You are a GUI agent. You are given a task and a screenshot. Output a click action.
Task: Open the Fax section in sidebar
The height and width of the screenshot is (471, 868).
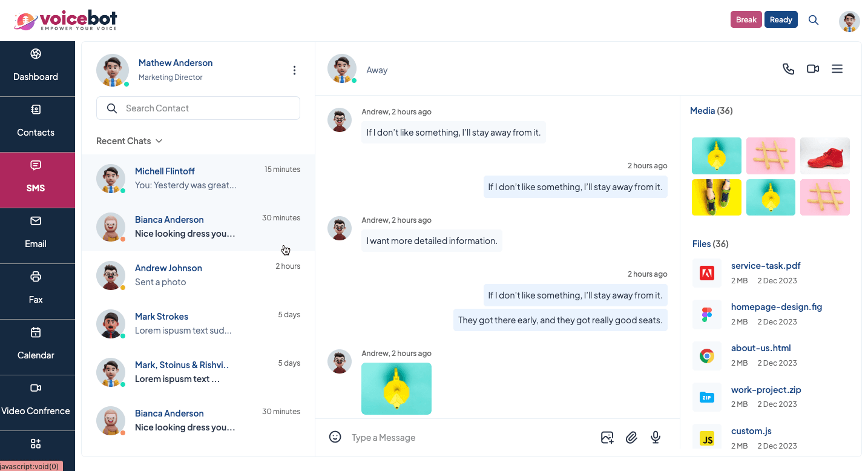36,291
